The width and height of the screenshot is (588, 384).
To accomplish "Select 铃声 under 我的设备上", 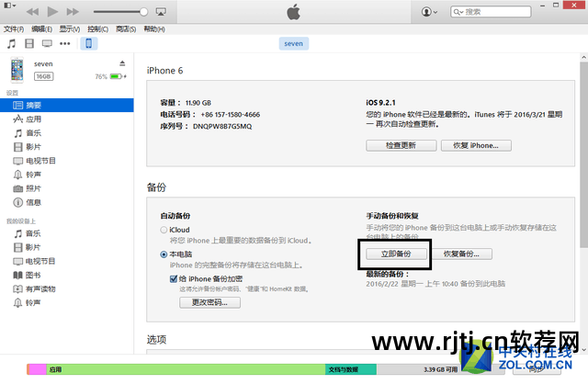I will coord(67,302).
